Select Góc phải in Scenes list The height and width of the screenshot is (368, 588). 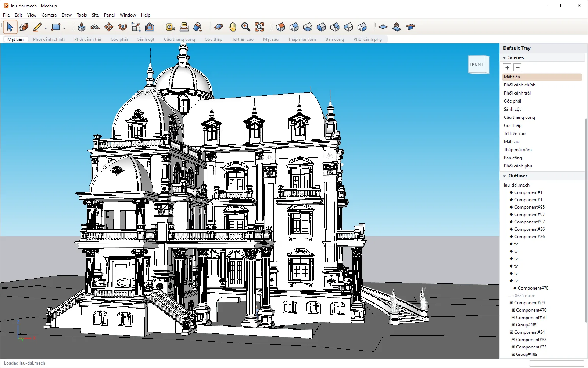coord(542,101)
